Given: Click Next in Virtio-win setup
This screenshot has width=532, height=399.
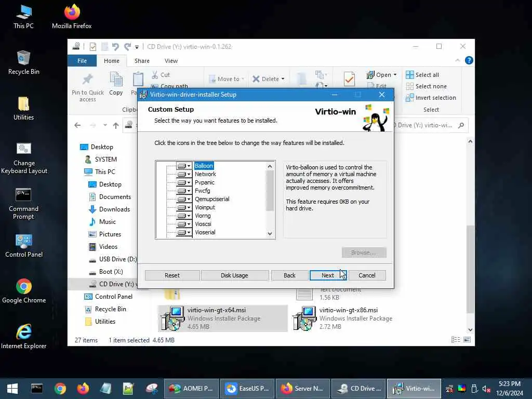Looking at the screenshot, I should (328, 275).
